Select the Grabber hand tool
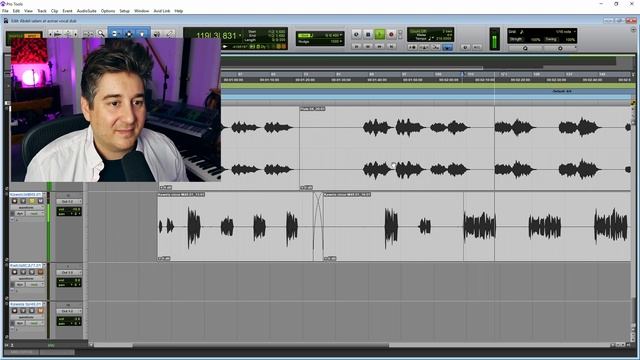The image size is (640, 360). (x=142, y=34)
